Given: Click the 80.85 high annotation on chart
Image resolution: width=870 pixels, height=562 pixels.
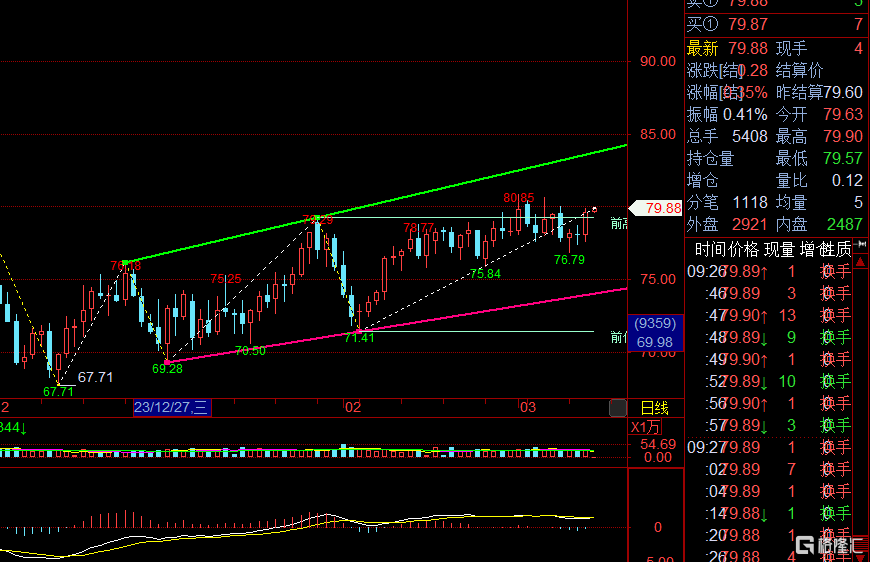Looking at the screenshot, I should point(518,198).
